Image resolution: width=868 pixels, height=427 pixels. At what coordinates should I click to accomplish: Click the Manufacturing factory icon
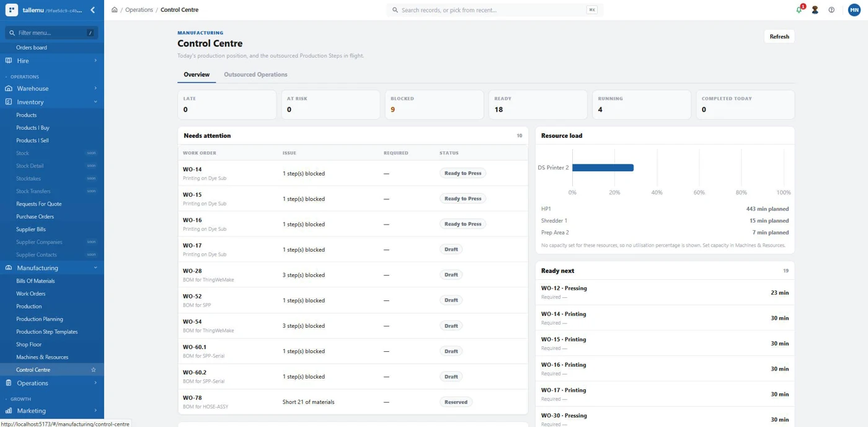(9, 268)
